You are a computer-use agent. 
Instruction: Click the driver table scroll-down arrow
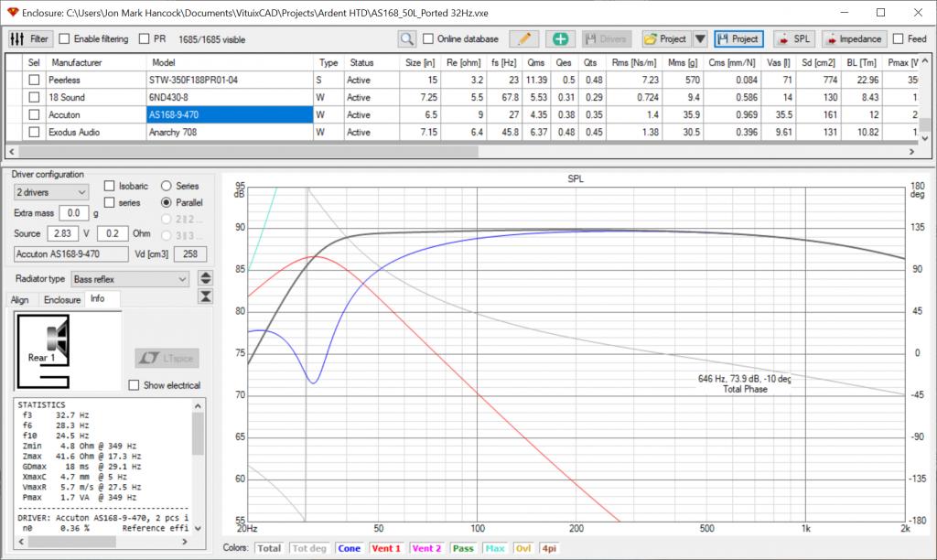[x=925, y=138]
